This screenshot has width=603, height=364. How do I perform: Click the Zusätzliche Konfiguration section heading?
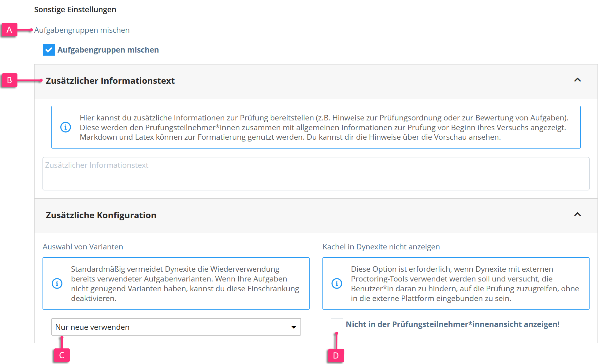click(101, 215)
